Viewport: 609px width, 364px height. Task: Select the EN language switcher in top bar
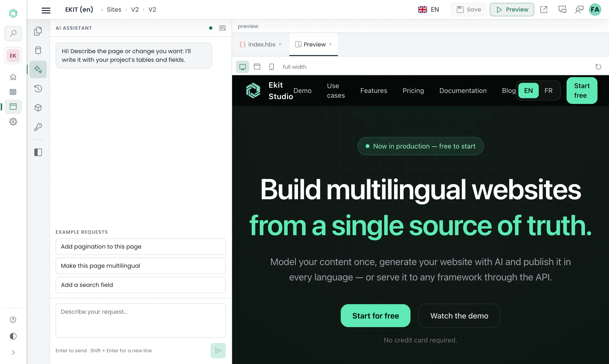[428, 10]
